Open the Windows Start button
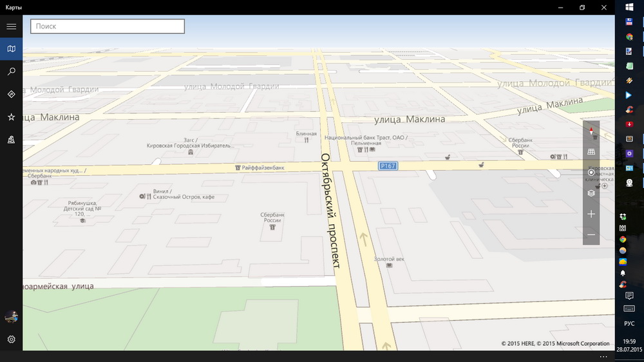Viewport: 644px width, 362px height. [629, 7]
